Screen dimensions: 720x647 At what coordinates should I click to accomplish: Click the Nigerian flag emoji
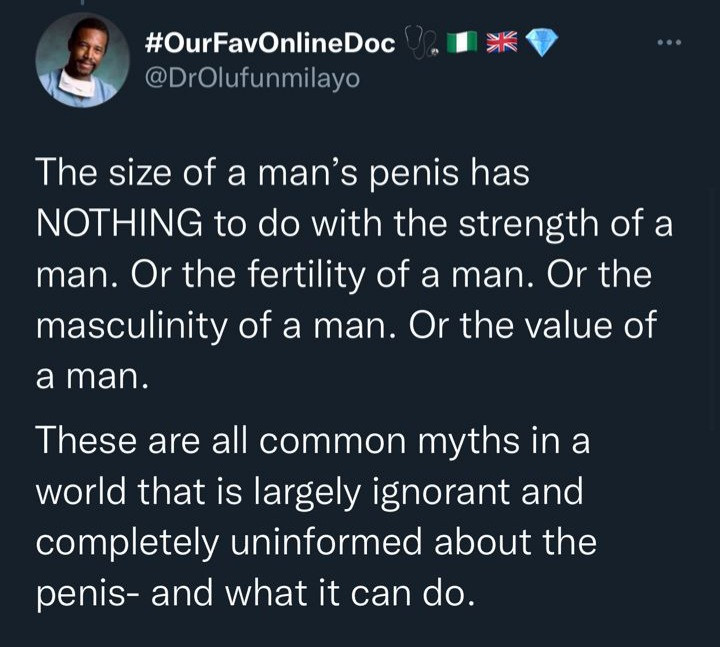click(461, 43)
